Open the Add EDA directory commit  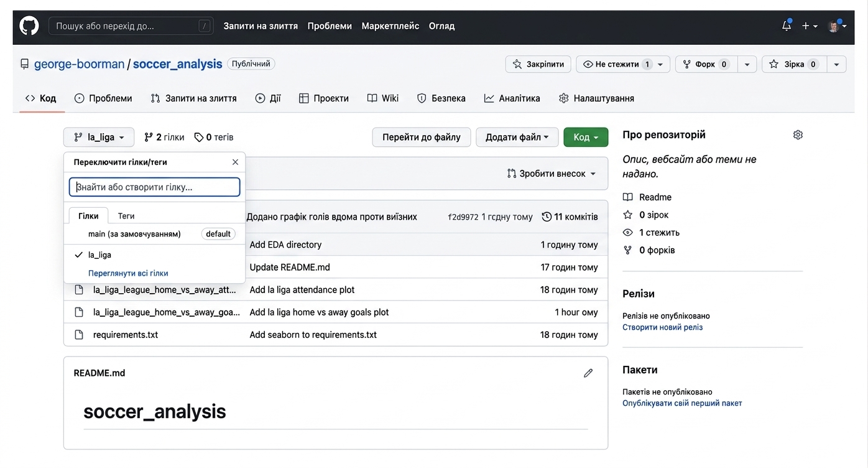pos(285,245)
